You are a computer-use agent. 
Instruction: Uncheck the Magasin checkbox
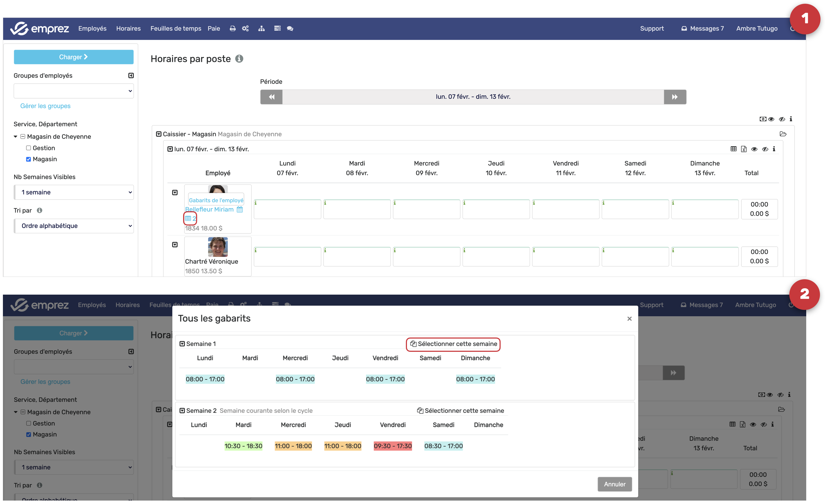(29, 159)
